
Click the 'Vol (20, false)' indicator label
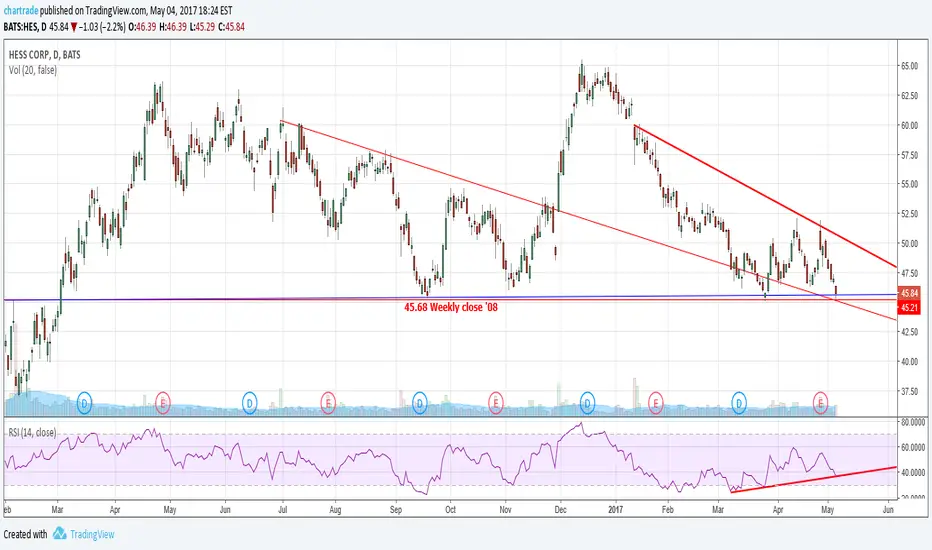pyautogui.click(x=33, y=70)
